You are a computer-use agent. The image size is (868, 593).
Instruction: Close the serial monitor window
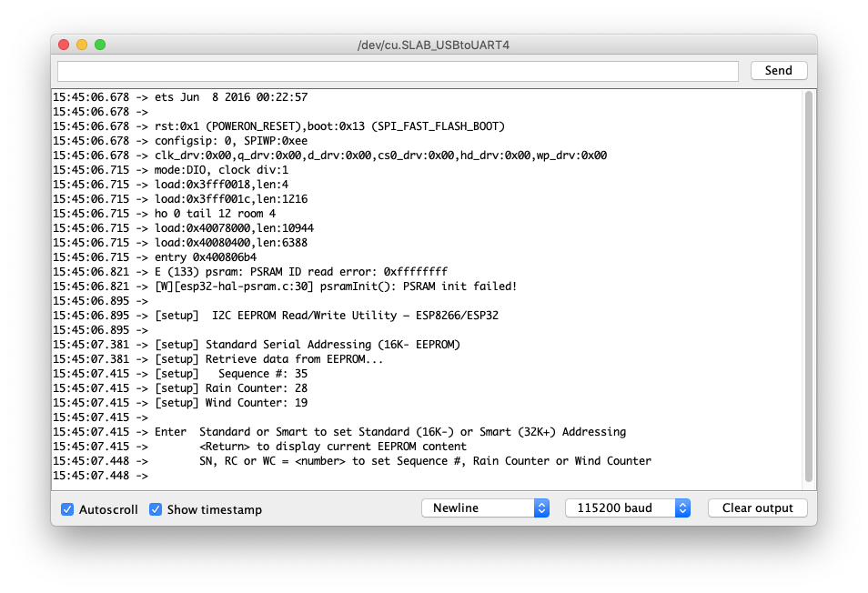pos(64,45)
